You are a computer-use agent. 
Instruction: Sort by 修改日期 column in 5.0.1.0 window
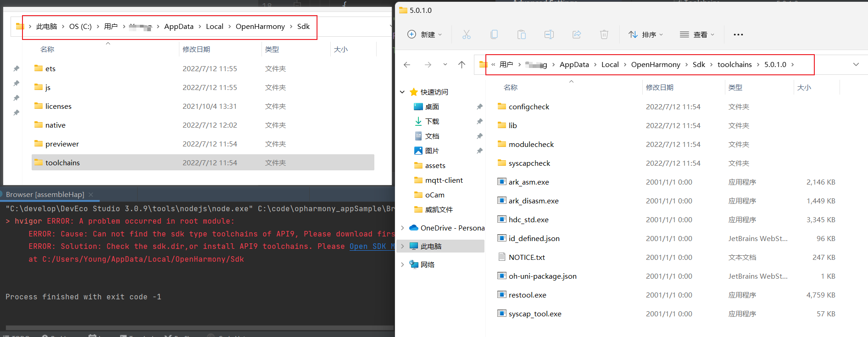pos(660,87)
